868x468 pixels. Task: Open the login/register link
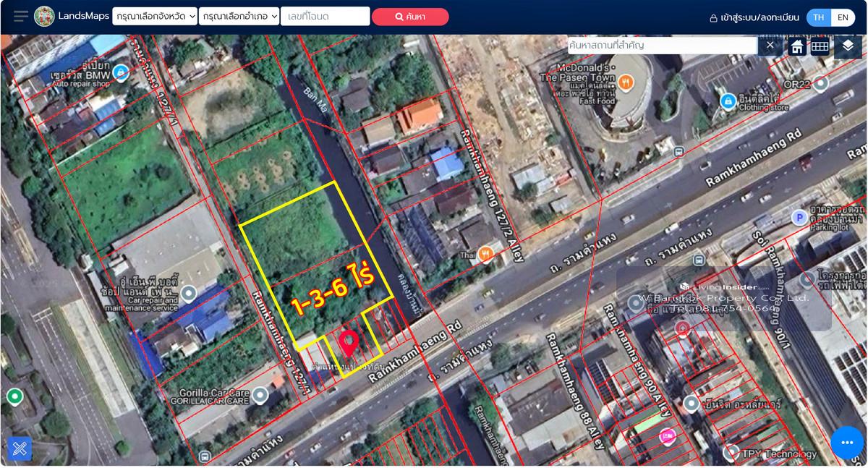[754, 17]
